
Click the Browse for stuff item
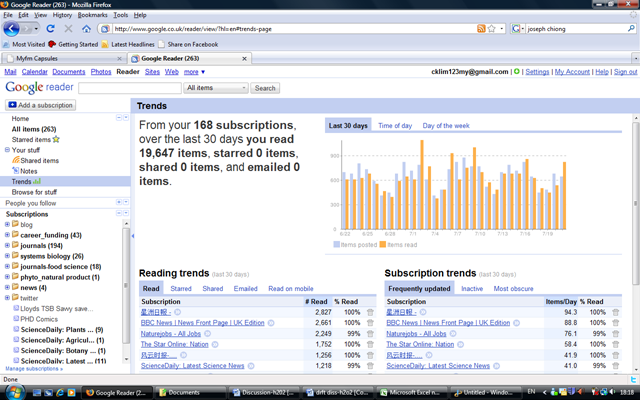click(34, 192)
